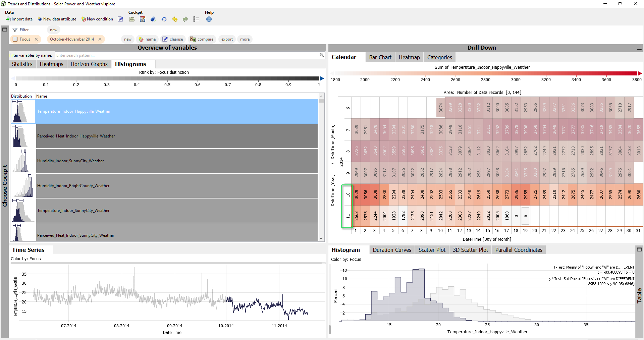Viewport: 644px width, 340px height.
Task: Expand the rank color scale right arrow
Action: click(x=322, y=78)
